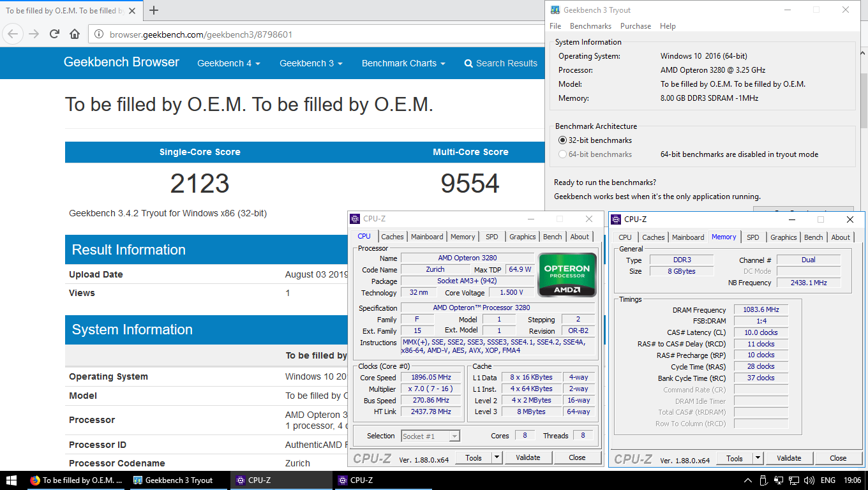Expand the Benchmark Charts dropdown

(403, 63)
